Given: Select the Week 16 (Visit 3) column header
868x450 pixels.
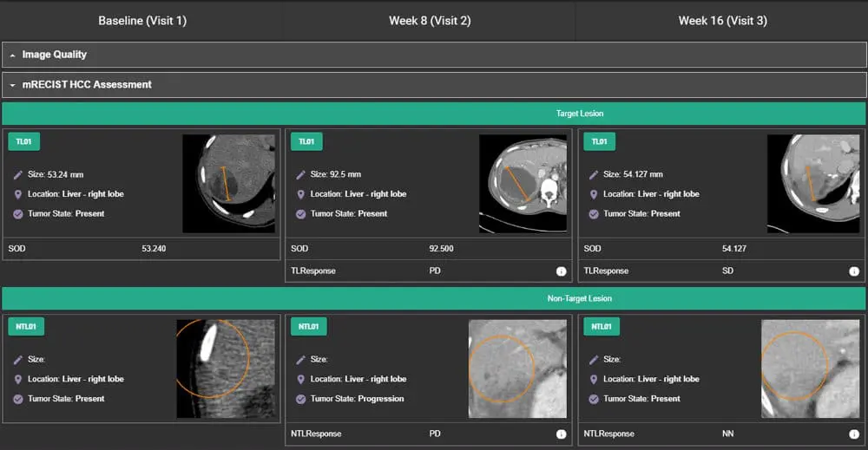Looking at the screenshot, I should point(722,21).
